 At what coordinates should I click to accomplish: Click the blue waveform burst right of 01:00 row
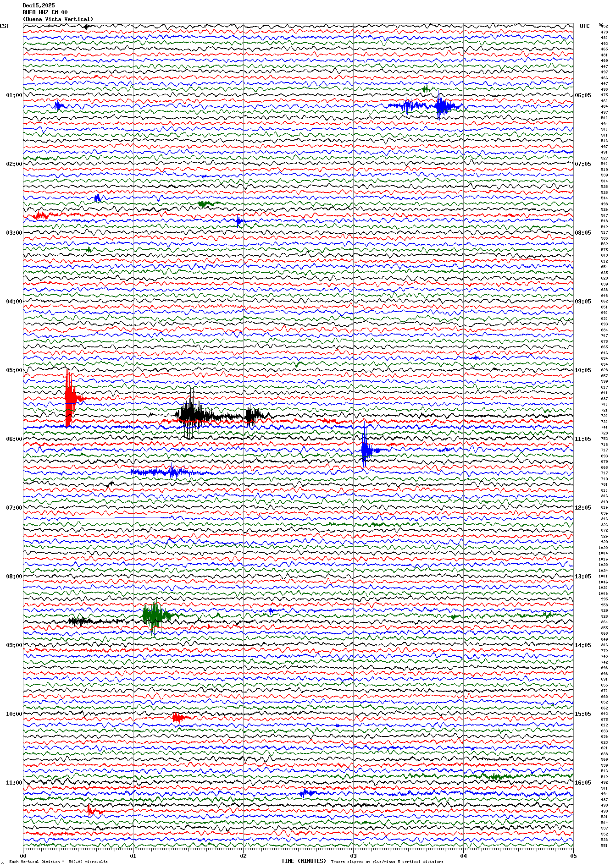point(441,106)
